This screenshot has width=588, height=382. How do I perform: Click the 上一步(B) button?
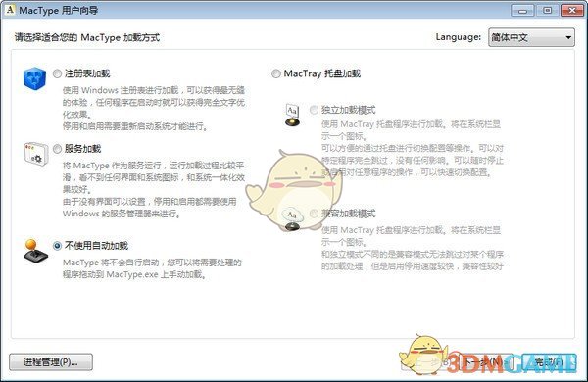428,362
